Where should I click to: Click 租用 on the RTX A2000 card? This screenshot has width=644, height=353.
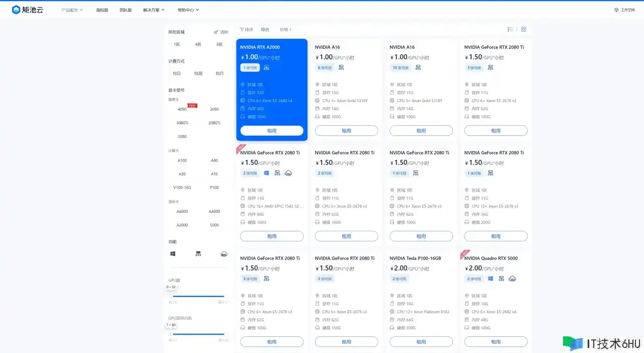coord(272,131)
